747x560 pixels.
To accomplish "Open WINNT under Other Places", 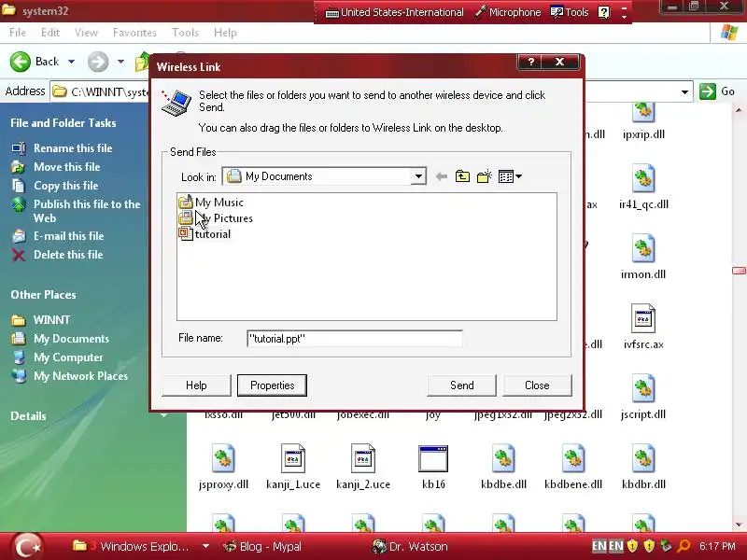I will [x=51, y=319].
